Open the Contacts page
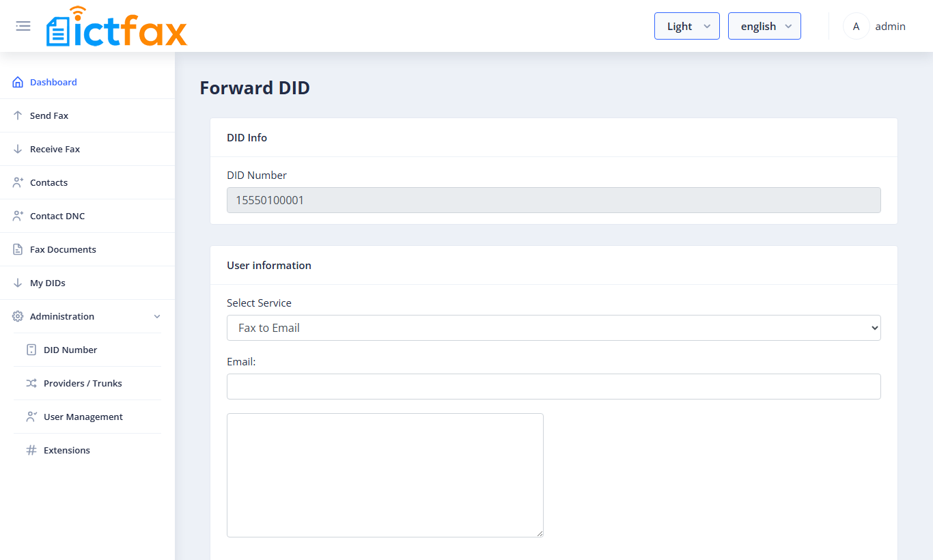This screenshot has height=560, width=933. click(49, 182)
